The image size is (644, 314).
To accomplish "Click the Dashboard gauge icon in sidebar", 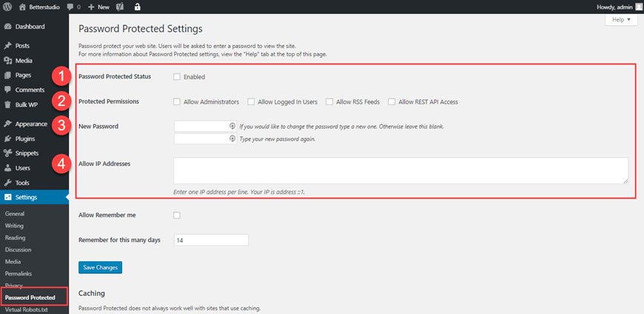I will (x=7, y=27).
